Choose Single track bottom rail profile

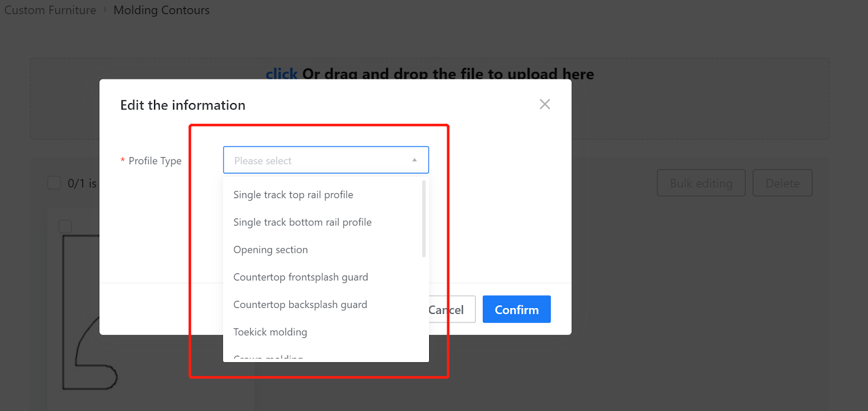click(x=302, y=222)
